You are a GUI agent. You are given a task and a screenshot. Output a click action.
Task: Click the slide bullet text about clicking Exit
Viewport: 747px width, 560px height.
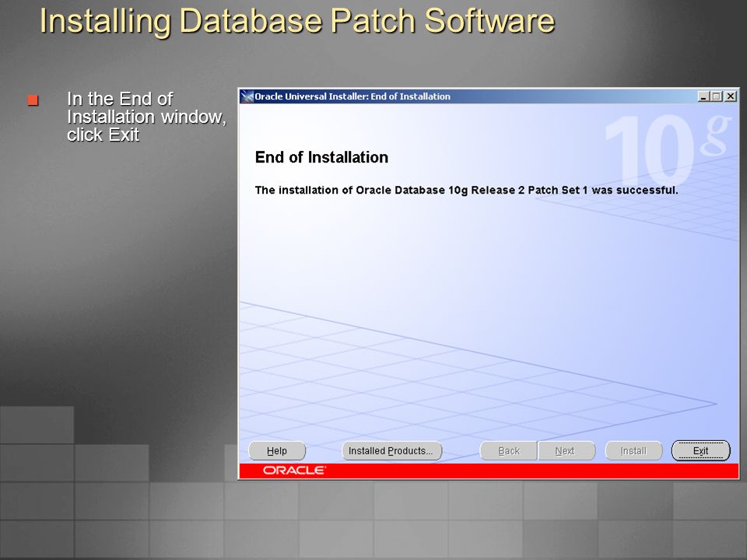[x=146, y=117]
